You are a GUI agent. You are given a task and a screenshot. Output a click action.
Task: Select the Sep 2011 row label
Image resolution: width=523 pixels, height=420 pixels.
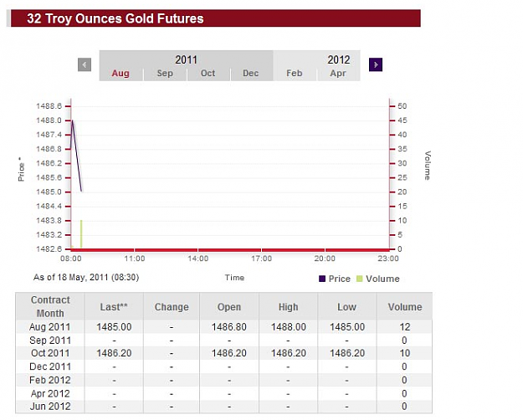(50, 341)
